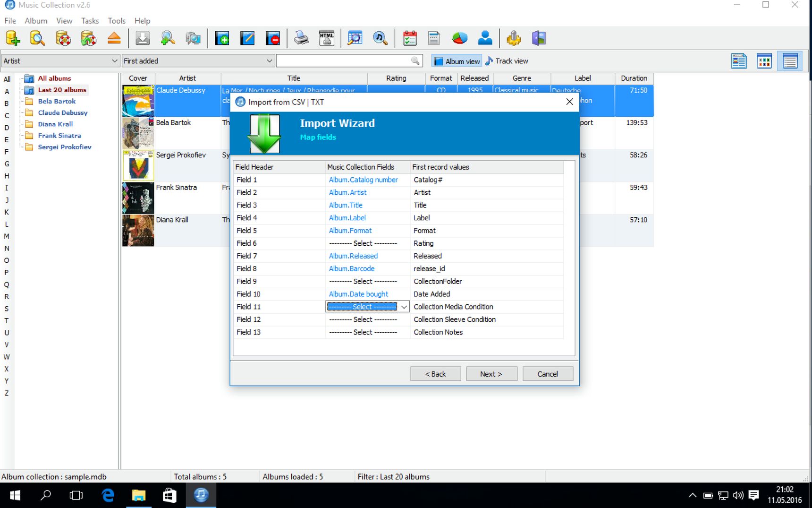Click the Back button in Import Wizard
812x508 pixels.
tap(436, 374)
